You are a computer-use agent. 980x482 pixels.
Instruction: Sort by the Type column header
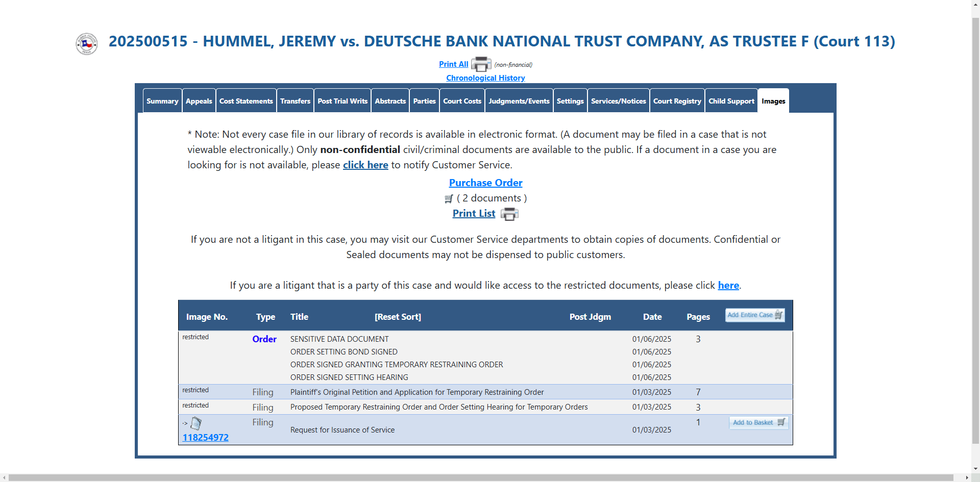click(x=265, y=317)
